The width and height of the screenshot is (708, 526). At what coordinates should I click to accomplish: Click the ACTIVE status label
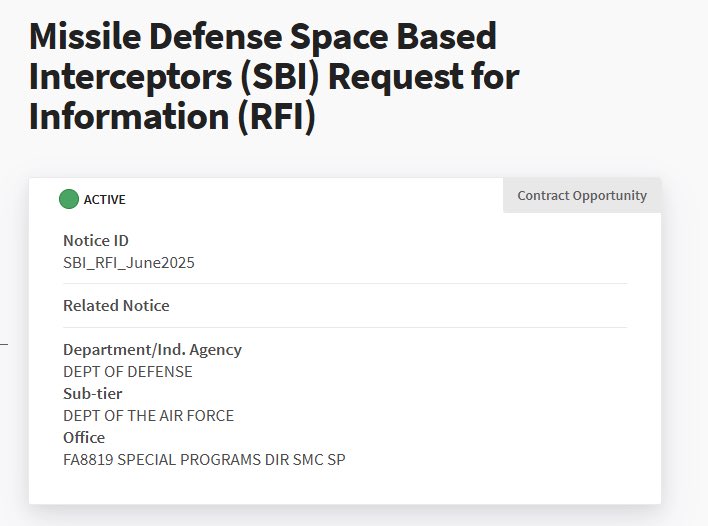[x=104, y=200]
